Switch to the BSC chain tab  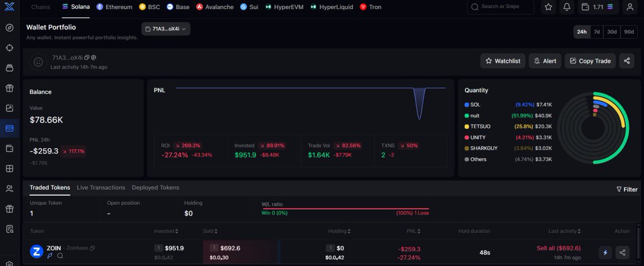click(x=149, y=7)
